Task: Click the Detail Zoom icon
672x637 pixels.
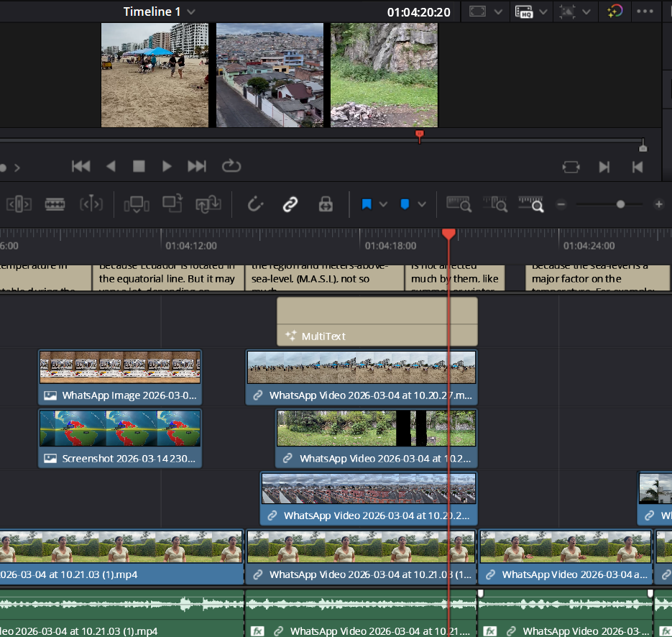Action: [x=496, y=204]
